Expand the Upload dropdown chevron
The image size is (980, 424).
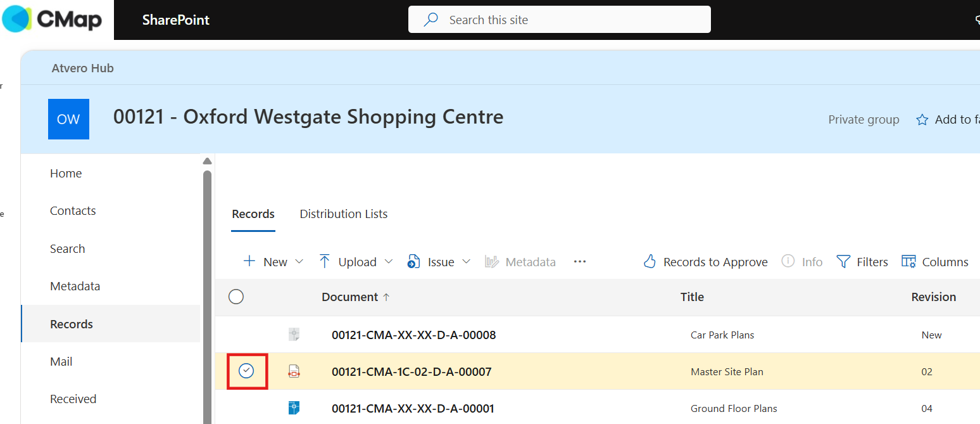pos(389,262)
